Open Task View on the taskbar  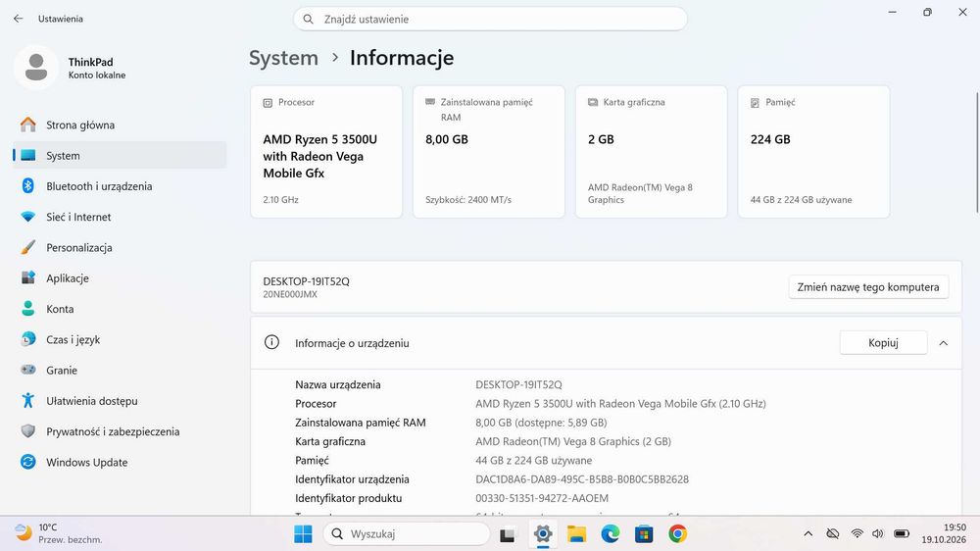[x=507, y=534]
